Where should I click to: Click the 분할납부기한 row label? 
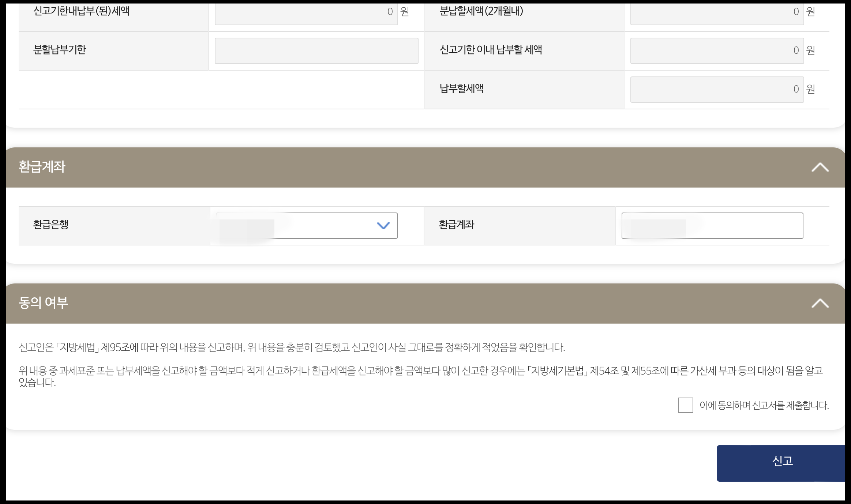(60, 50)
